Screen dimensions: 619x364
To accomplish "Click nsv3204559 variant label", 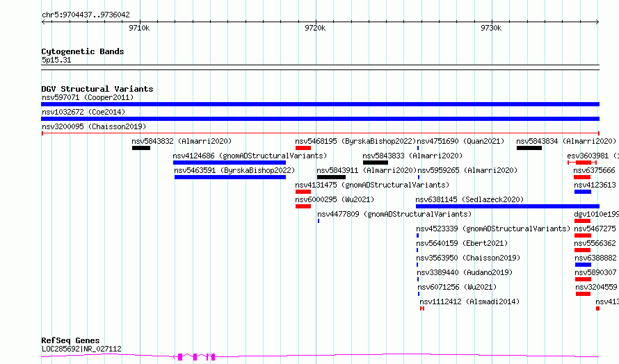I will pyautogui.click(x=596, y=287).
